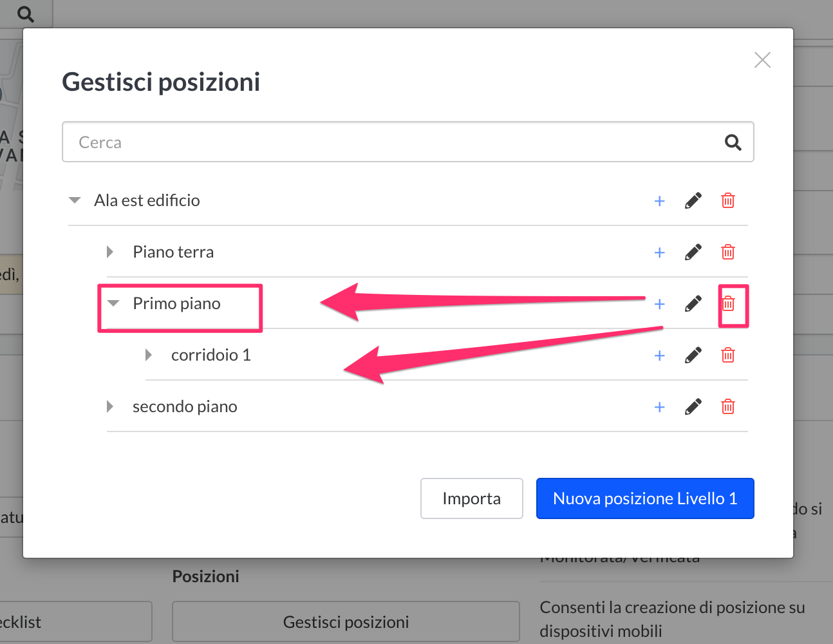
Task: Collapse the Primo piano node
Action: point(113,303)
